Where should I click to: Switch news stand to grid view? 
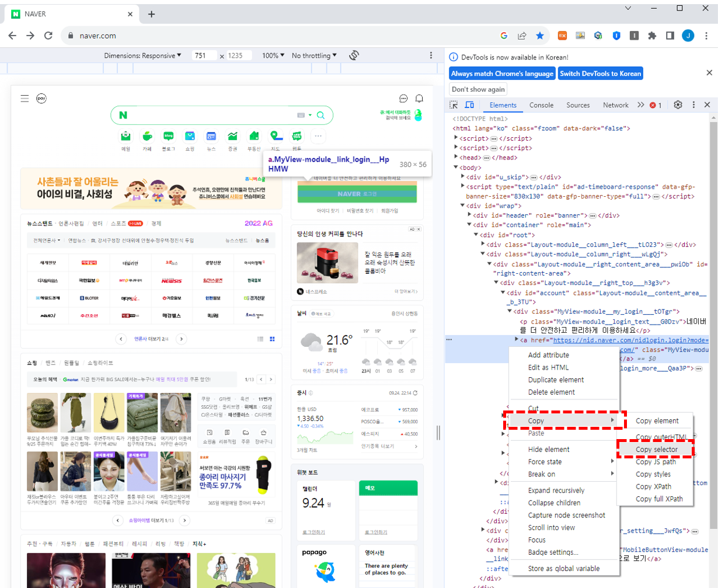coord(272,339)
